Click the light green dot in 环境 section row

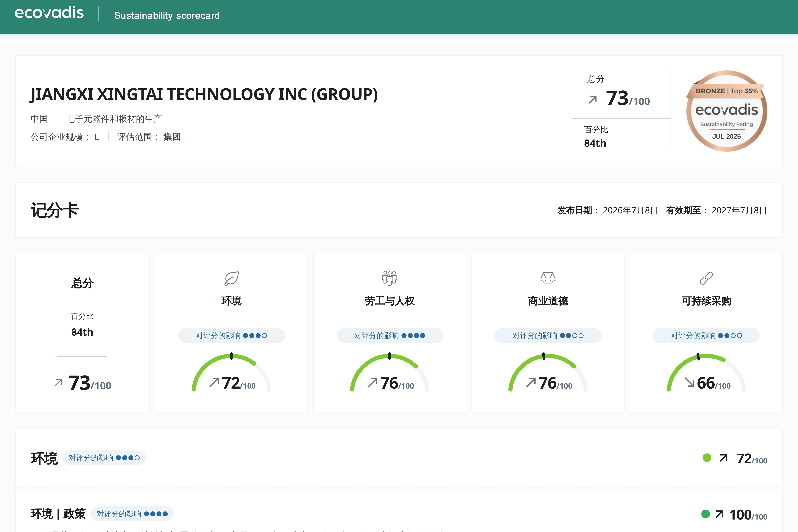pyautogui.click(x=707, y=458)
